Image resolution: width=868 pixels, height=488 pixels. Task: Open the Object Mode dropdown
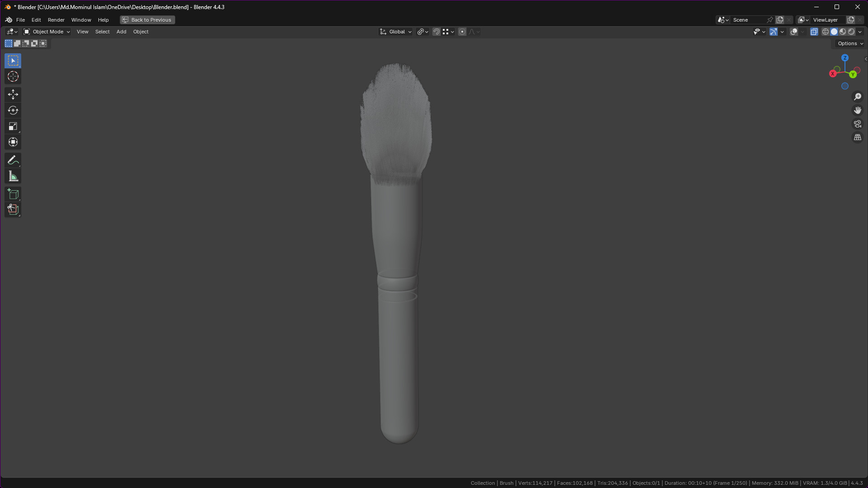(x=47, y=32)
